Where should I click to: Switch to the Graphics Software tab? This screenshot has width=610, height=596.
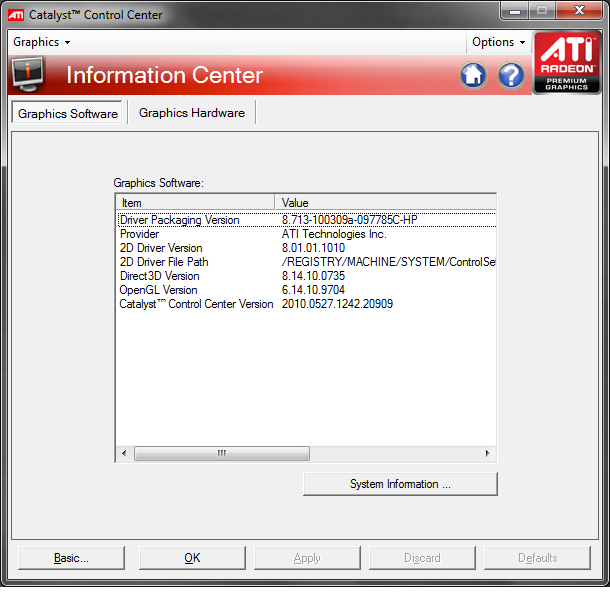point(67,113)
